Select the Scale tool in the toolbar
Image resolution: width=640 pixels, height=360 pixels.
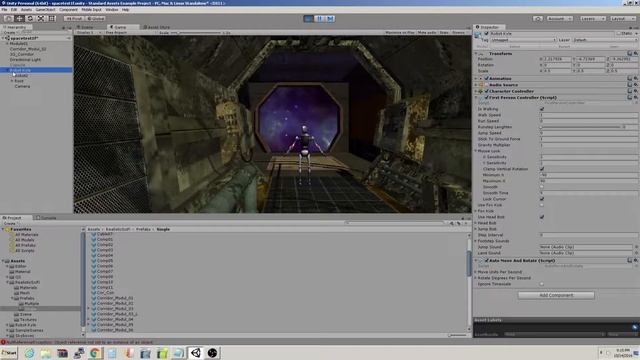[x=41, y=18]
